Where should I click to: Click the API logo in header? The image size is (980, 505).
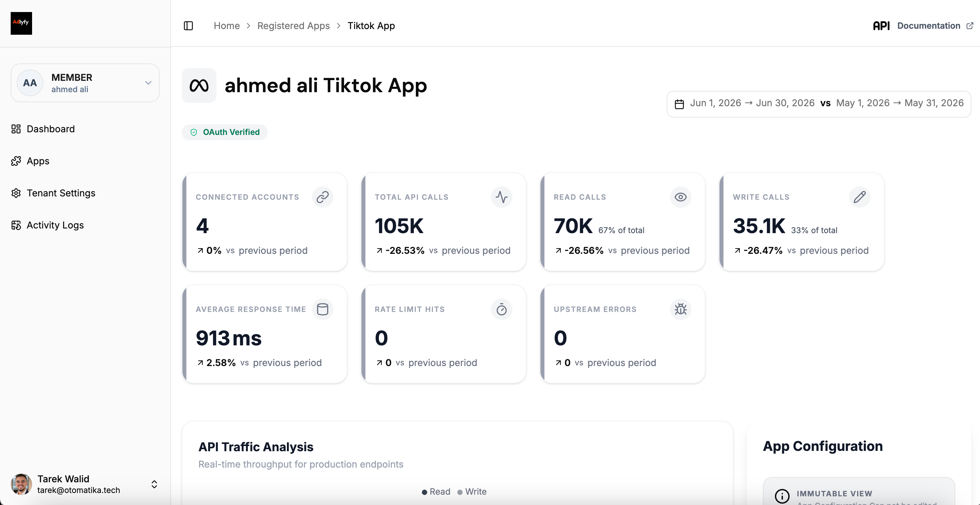(x=881, y=26)
